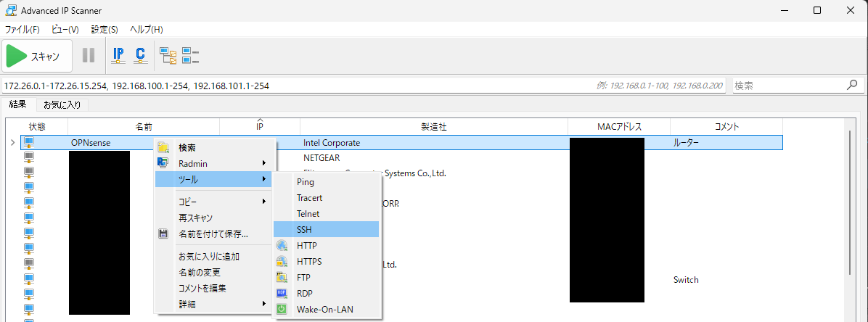The height and width of the screenshot is (322, 868).
Task: Click the Switch comment cell
Action: point(686,280)
